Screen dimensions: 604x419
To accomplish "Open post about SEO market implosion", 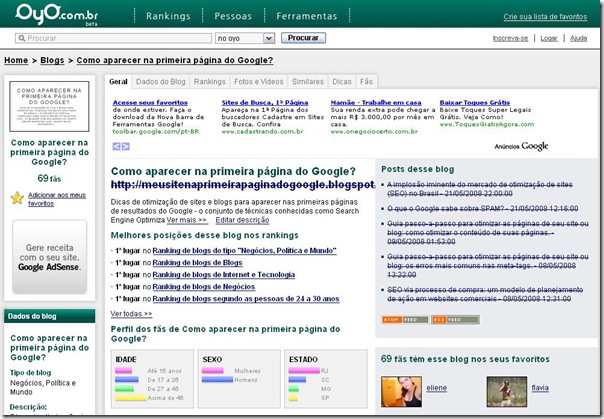I will [x=480, y=189].
